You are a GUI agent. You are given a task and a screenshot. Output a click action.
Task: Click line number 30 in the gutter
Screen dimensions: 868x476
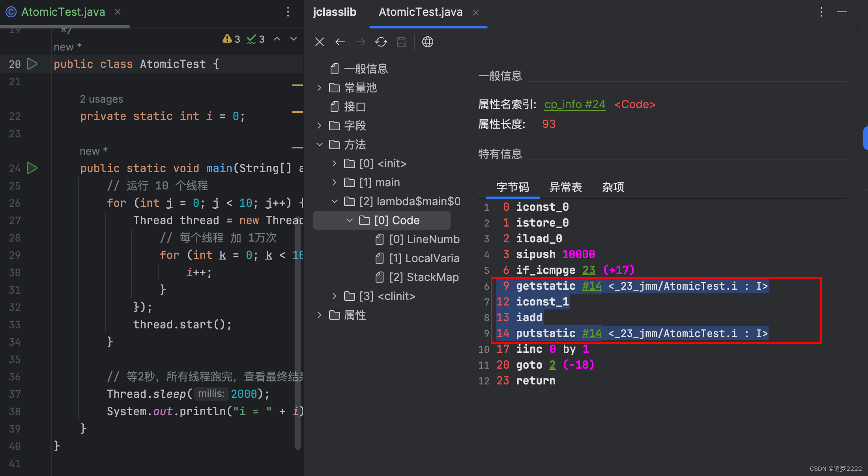click(15, 272)
